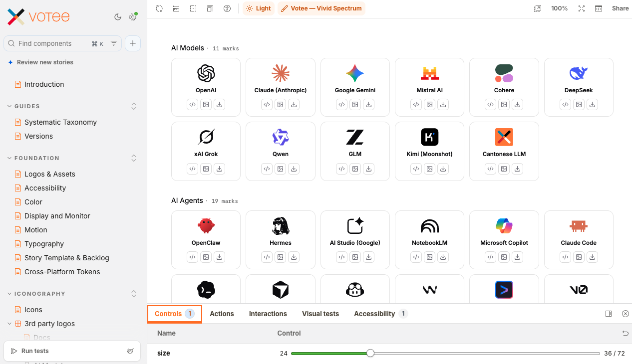Viewport: 632px width, 364px height.
Task: Download the DeepSeek logo
Action: coord(592,105)
